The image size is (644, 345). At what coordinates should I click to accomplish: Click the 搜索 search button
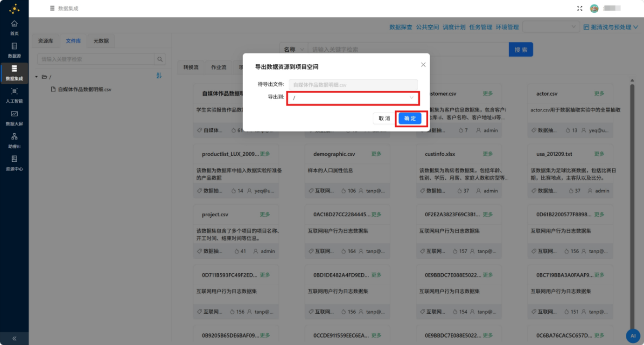coord(521,49)
